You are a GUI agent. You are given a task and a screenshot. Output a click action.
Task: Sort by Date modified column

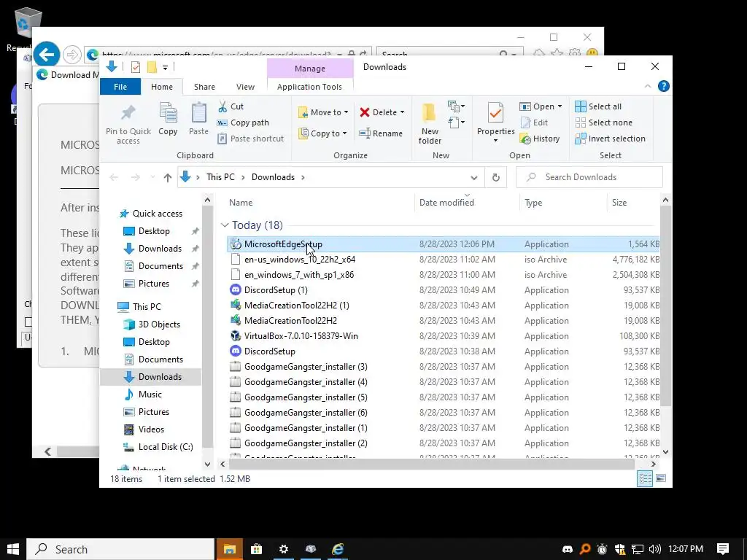(446, 203)
